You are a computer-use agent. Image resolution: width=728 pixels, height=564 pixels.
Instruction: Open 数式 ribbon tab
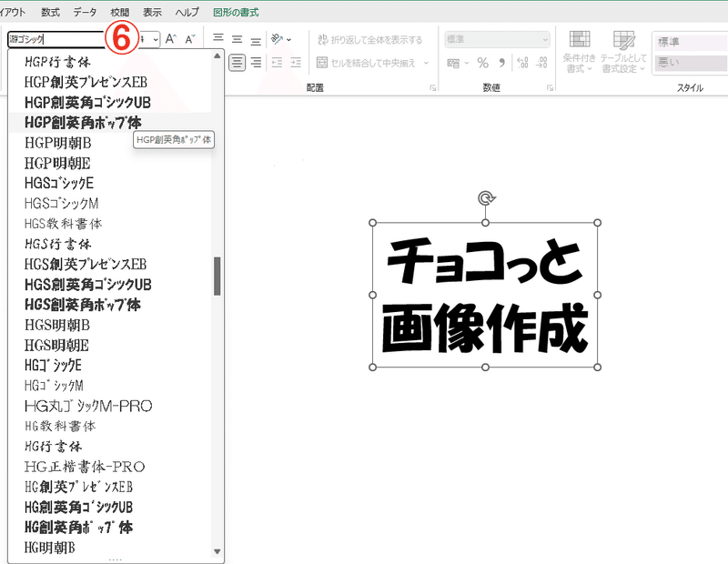point(51,13)
